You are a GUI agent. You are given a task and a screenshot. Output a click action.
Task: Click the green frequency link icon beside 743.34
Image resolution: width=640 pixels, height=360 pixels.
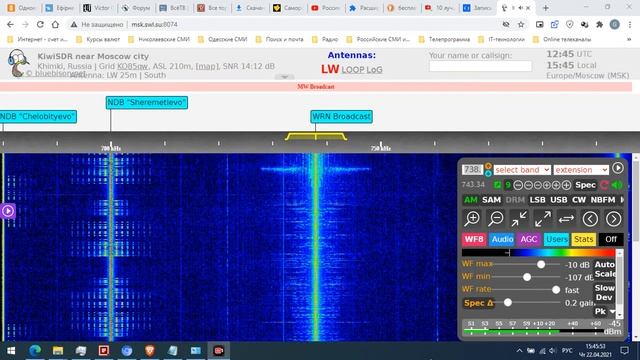point(497,185)
